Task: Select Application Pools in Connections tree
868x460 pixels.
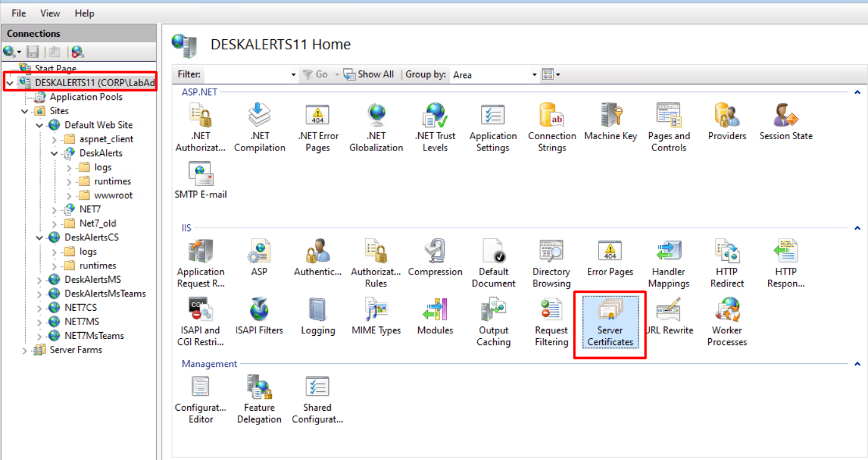Action: point(85,97)
